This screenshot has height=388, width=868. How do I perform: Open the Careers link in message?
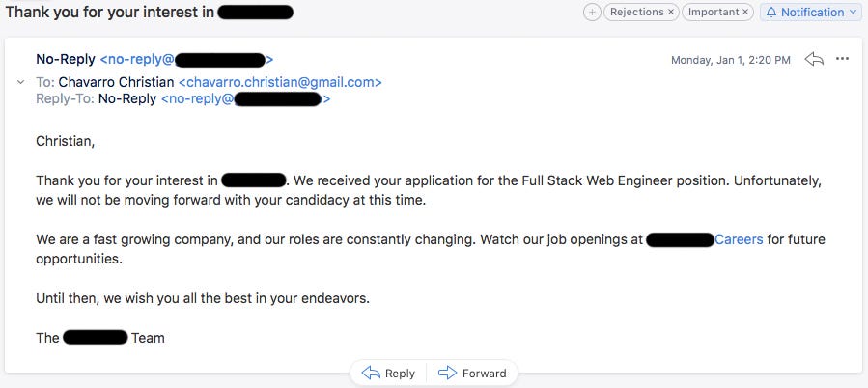click(x=739, y=239)
